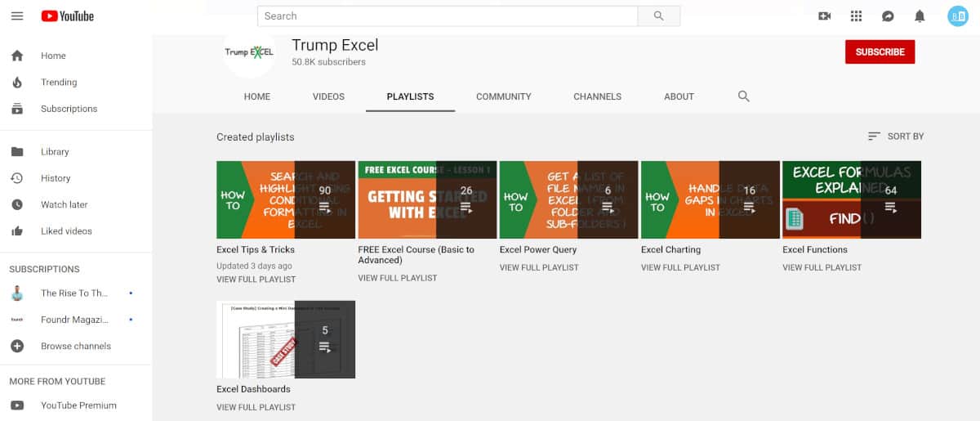Open the ABOUT tab

679,96
